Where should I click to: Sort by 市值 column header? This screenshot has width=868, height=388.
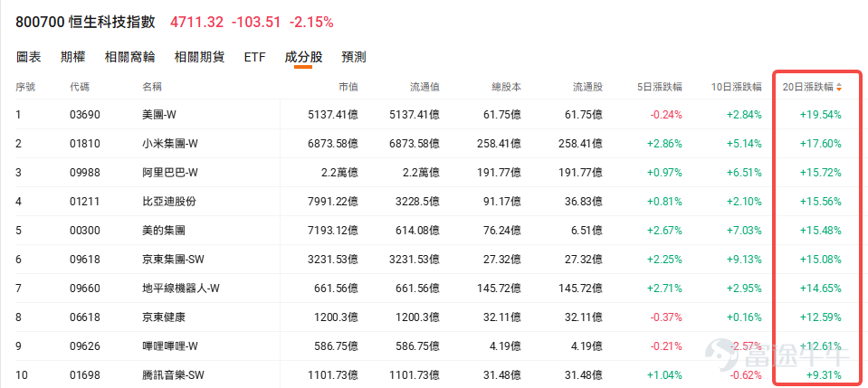[348, 87]
